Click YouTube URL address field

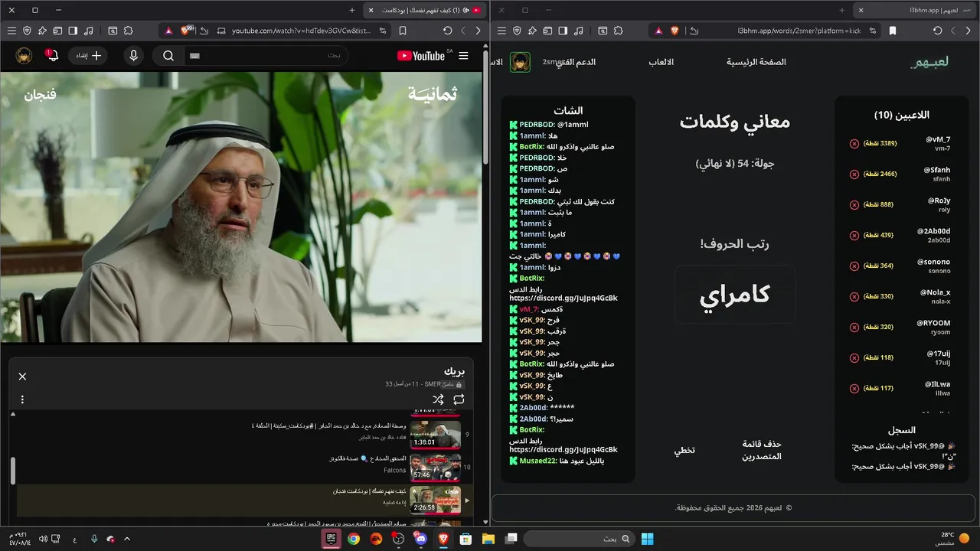click(300, 31)
